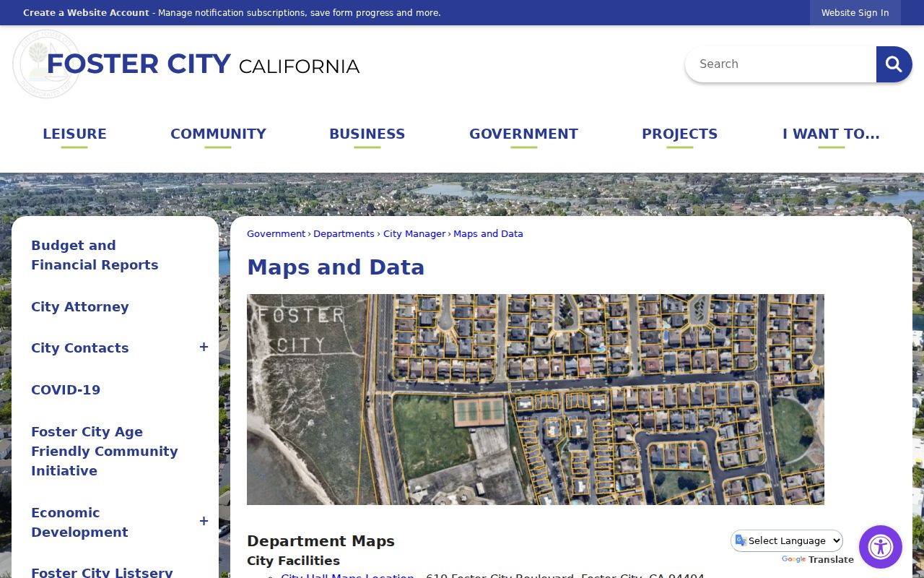Expand the Economic Development submenu
Image resolution: width=924 pixels, height=578 pixels.
point(204,522)
